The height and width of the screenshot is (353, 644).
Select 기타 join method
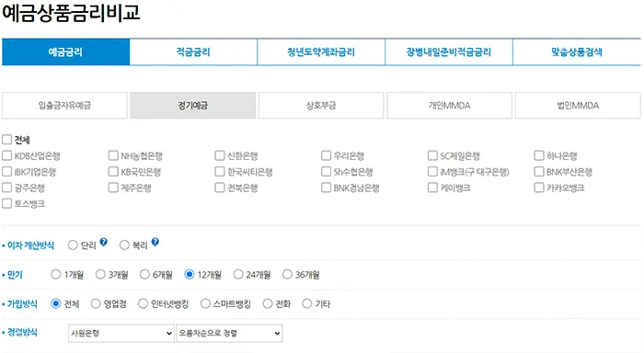[306, 303]
